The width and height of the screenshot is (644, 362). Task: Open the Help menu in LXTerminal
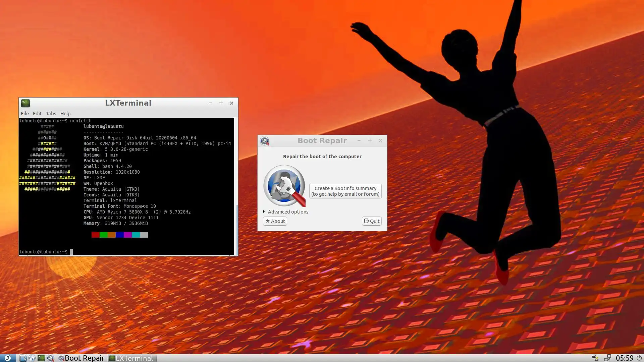[x=65, y=113]
